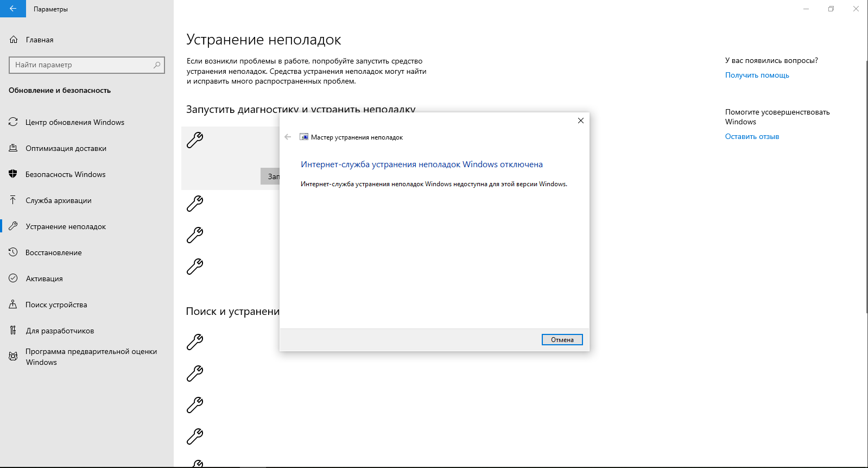This screenshot has width=868, height=468.
Task: Click the magnifier icon in the search box
Action: (157, 65)
